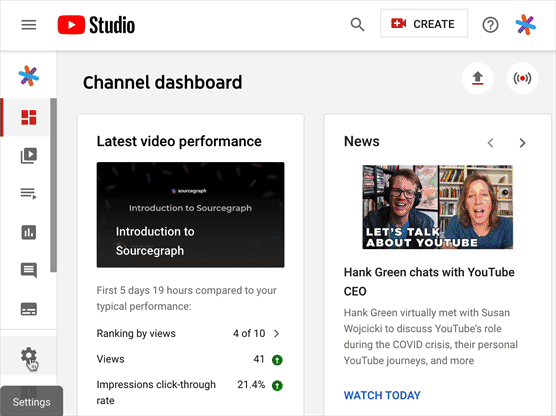Click the upload video arrow icon
The width and height of the screenshot is (556, 416).
478,78
